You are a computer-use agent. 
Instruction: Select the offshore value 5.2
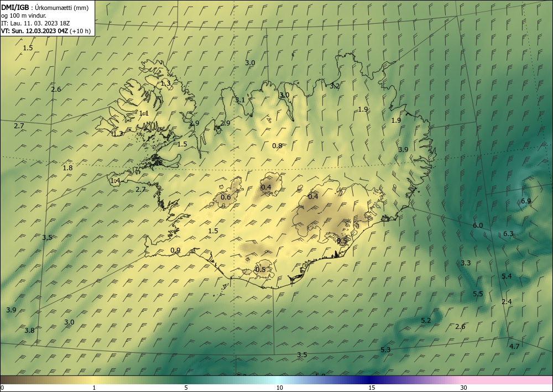pos(426,321)
